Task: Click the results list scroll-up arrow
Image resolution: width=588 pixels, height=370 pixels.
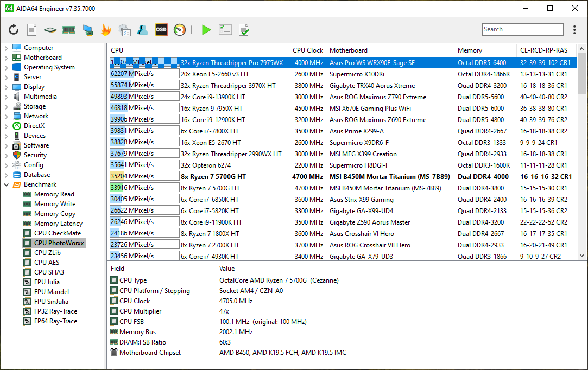Action: (x=581, y=49)
